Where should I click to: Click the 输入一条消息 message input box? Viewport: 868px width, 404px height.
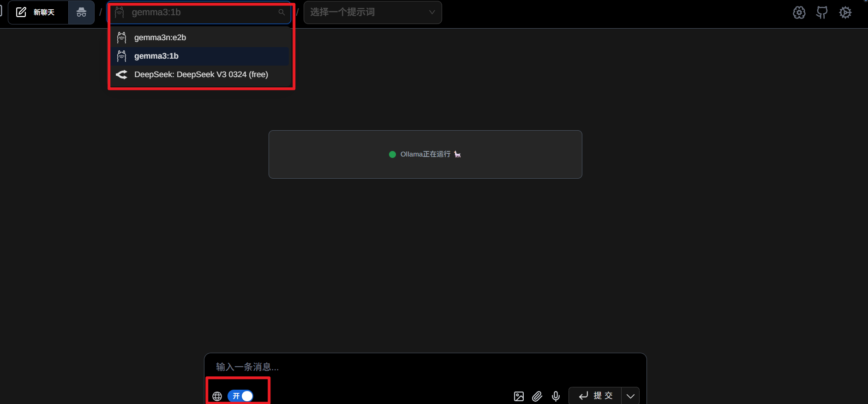[425, 367]
